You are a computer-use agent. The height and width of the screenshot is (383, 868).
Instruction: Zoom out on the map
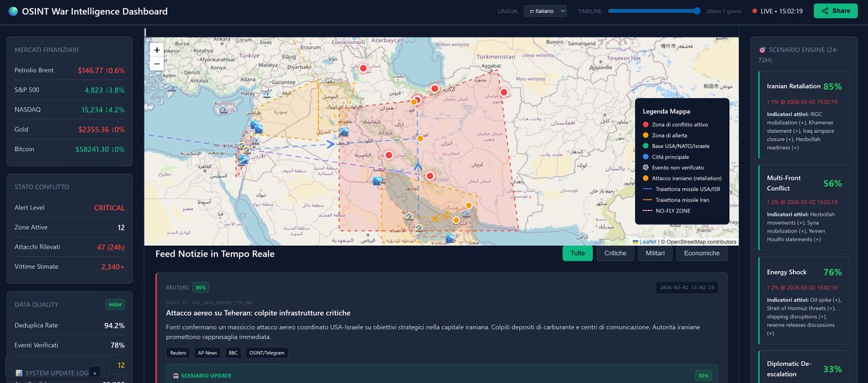[157, 63]
